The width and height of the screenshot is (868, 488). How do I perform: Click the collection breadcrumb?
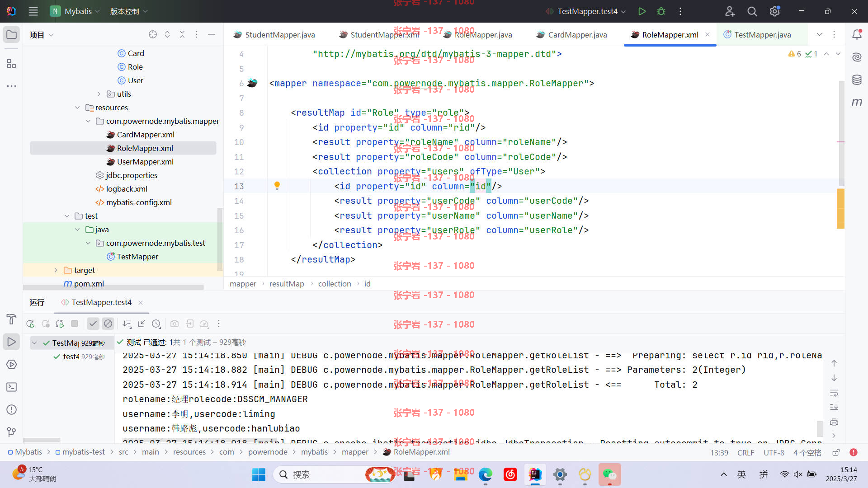click(335, 284)
